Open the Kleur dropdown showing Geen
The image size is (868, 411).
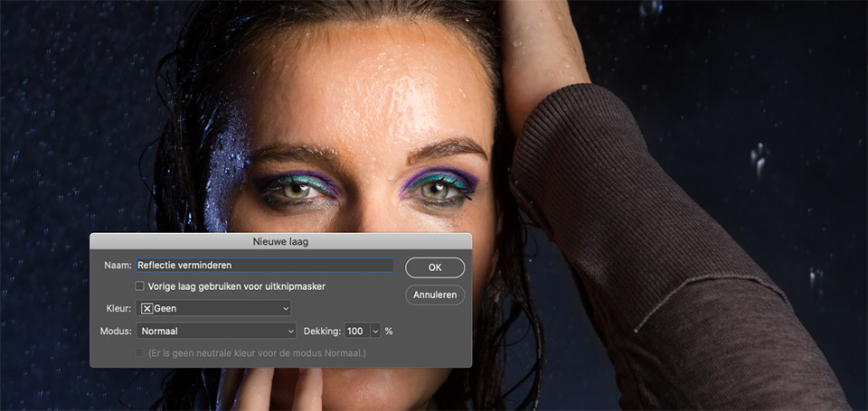[x=213, y=308]
